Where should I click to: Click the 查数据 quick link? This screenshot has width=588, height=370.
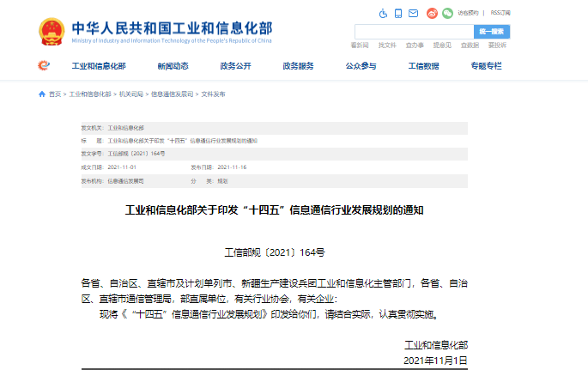click(470, 45)
